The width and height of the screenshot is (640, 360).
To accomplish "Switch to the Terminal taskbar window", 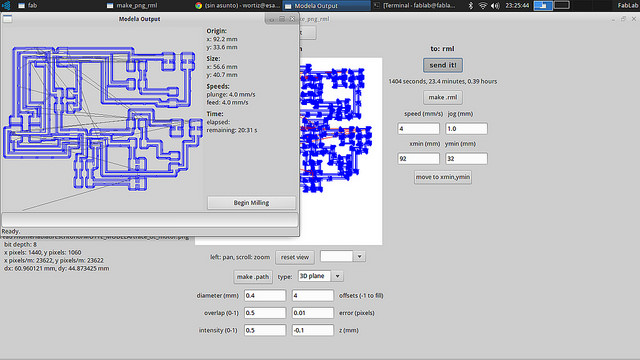I will (415, 5).
